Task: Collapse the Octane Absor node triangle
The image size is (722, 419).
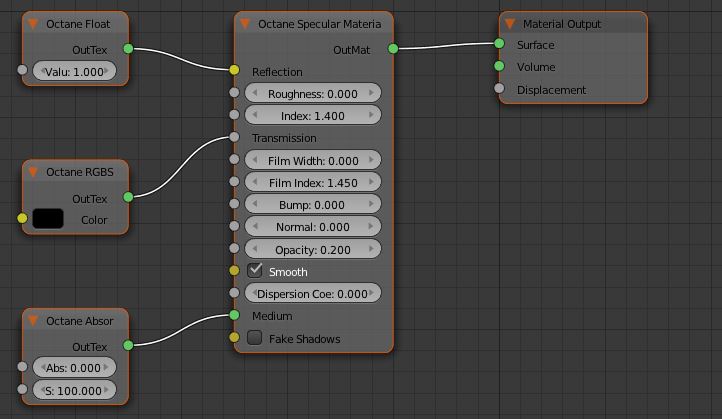Action: tap(33, 320)
